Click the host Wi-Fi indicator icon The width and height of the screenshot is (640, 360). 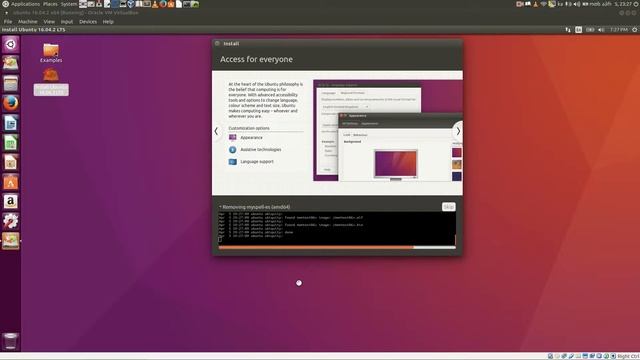pyautogui.click(x=544, y=4)
